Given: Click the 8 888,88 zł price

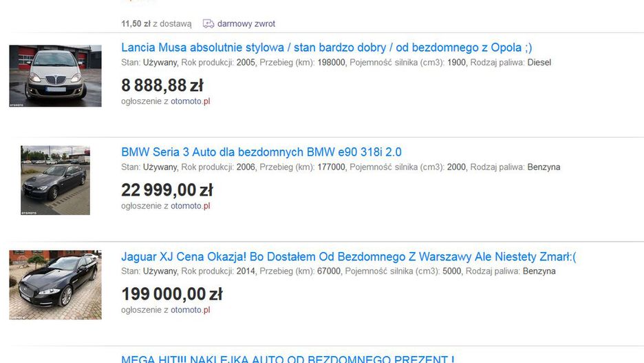Looking at the screenshot, I should point(162,85).
